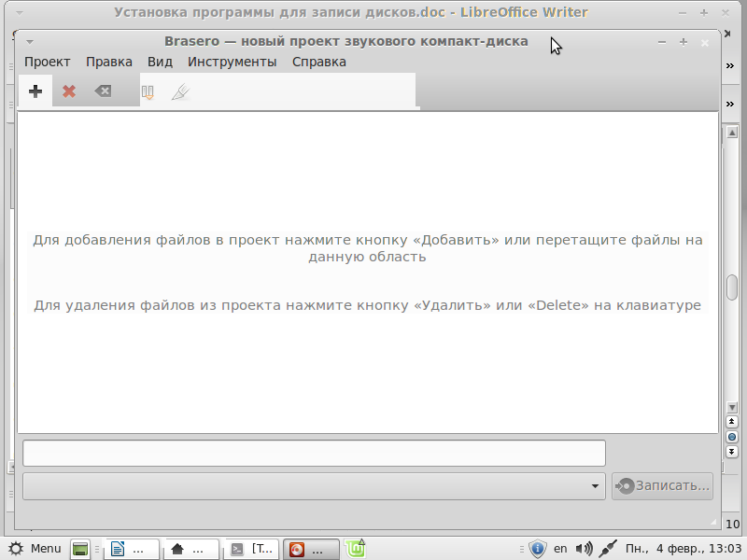The image size is (747, 560).
Task: Minimize the Brasero window
Action: [662, 42]
